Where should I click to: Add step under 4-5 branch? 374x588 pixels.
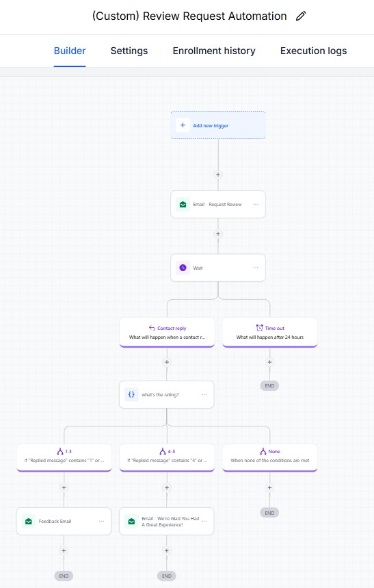pos(167,487)
